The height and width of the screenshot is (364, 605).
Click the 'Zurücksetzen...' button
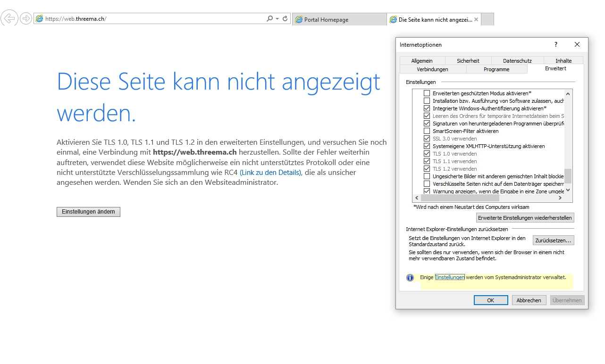coord(554,240)
